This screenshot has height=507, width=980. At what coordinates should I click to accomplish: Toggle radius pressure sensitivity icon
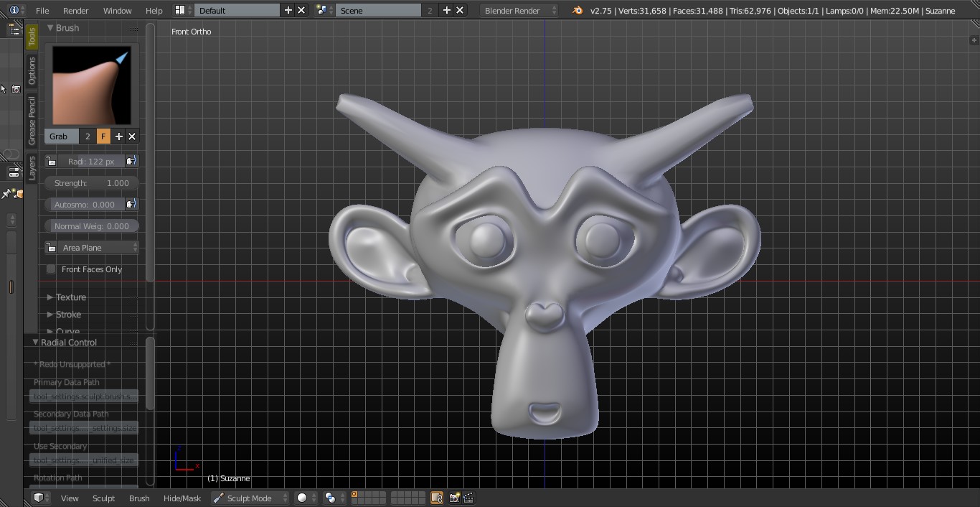coord(131,162)
